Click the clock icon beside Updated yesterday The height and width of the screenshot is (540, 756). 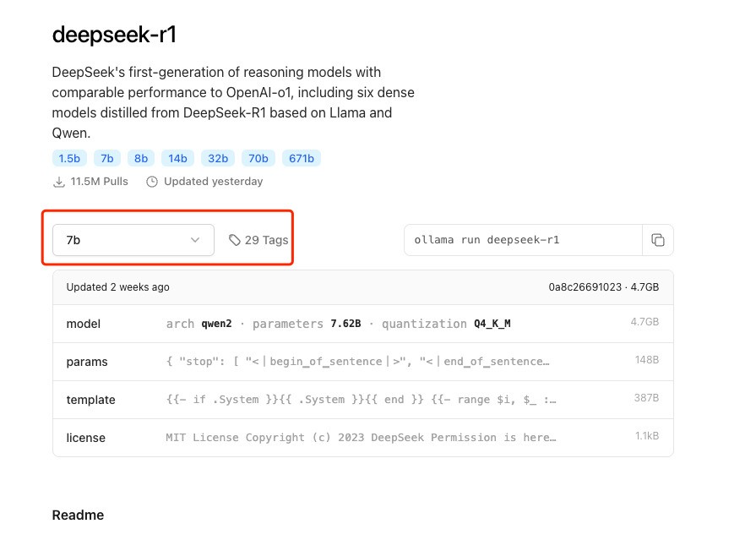point(152,182)
